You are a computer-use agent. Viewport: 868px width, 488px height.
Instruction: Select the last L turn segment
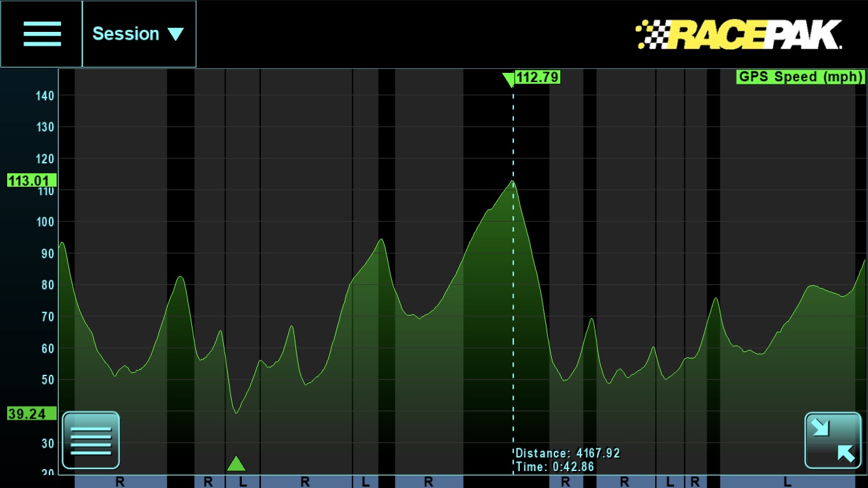click(787, 481)
